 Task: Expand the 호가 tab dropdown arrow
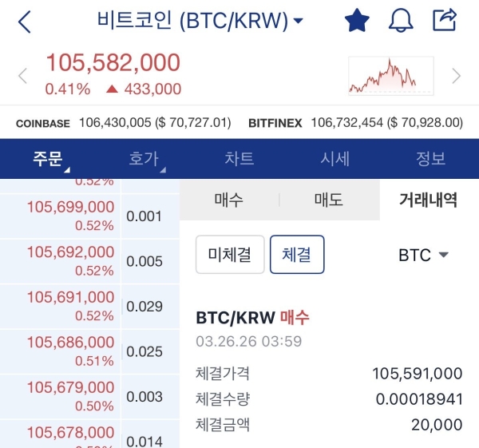tap(162, 169)
